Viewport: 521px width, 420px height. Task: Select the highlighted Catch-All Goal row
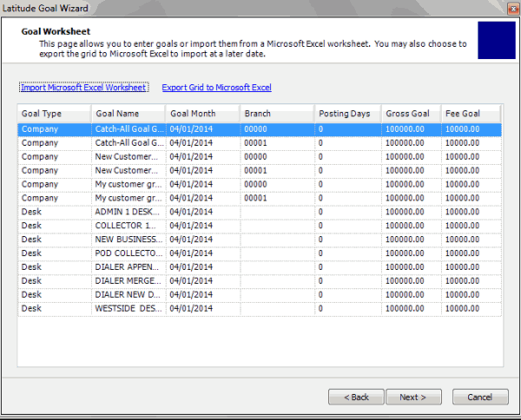point(129,129)
